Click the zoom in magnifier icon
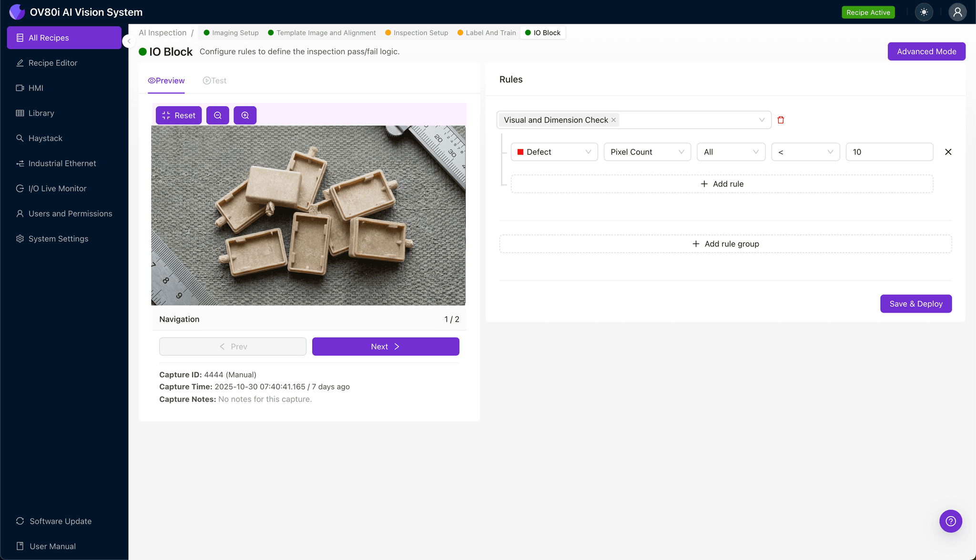 point(245,115)
